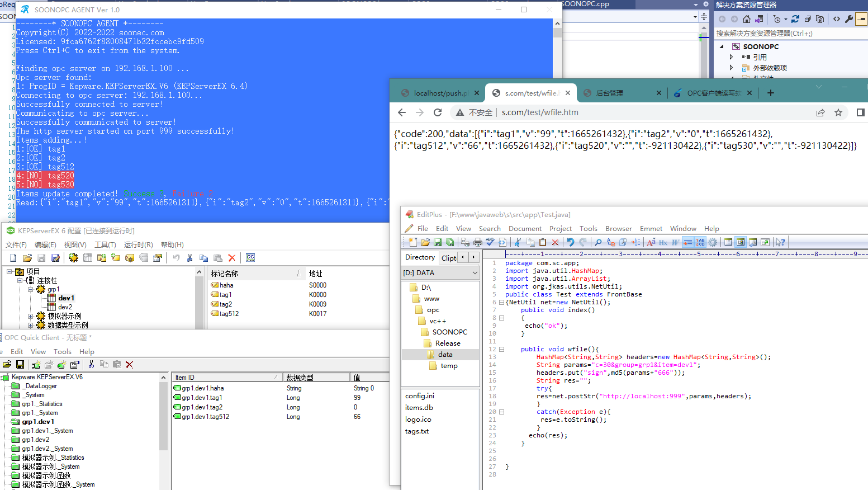This screenshot has width=868, height=490.
Task: Select items.db in EditPlus file list
Action: 419,408
